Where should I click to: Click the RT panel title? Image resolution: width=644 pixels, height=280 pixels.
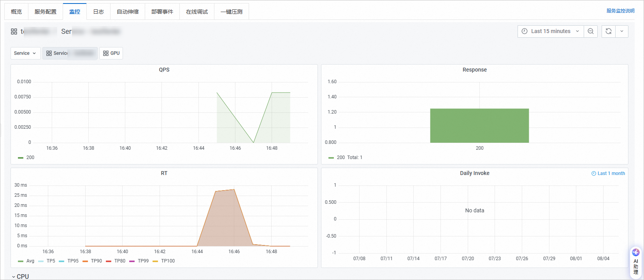coord(164,173)
